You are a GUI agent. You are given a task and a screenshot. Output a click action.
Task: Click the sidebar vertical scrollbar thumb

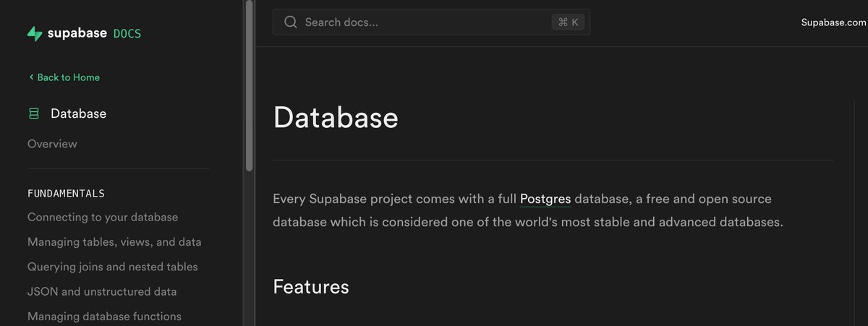[249, 85]
